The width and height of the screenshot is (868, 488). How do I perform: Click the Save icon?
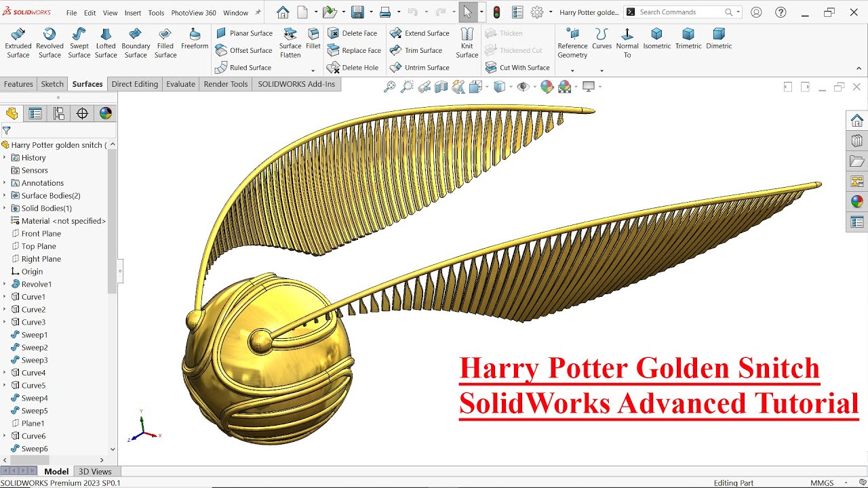tap(357, 12)
